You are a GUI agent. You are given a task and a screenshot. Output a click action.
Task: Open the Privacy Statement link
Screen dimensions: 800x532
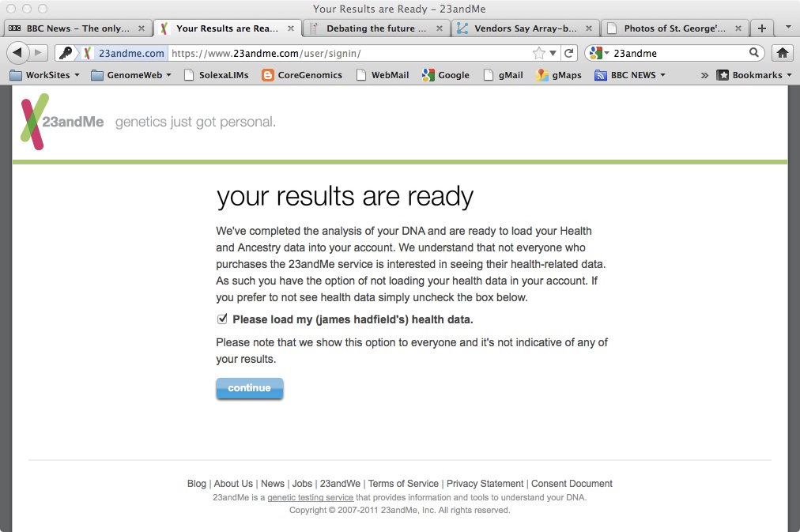tap(485, 483)
